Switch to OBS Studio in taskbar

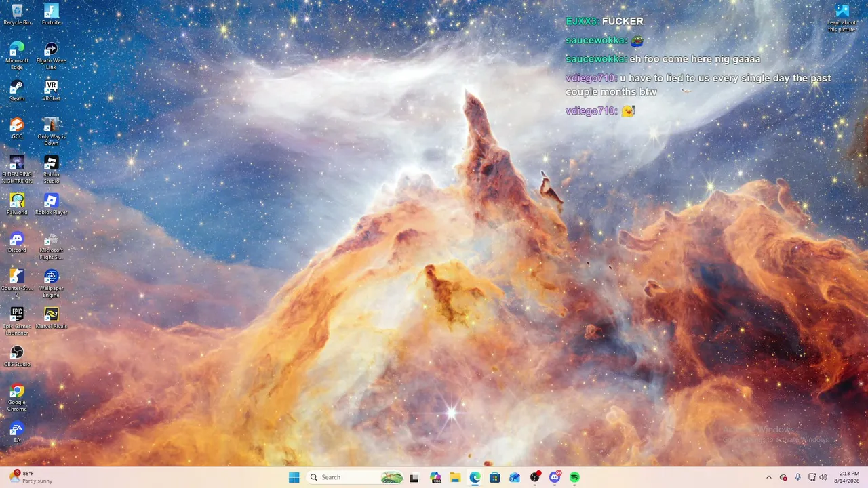535,477
